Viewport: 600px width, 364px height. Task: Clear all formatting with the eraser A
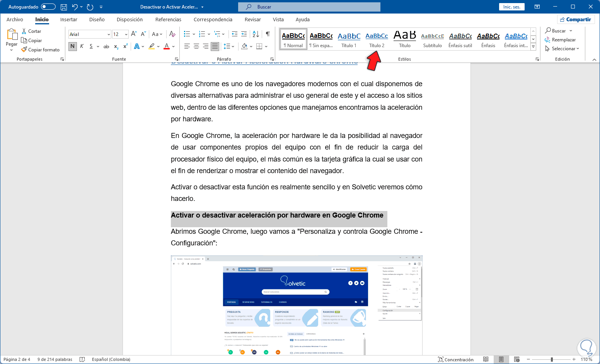[x=172, y=34]
